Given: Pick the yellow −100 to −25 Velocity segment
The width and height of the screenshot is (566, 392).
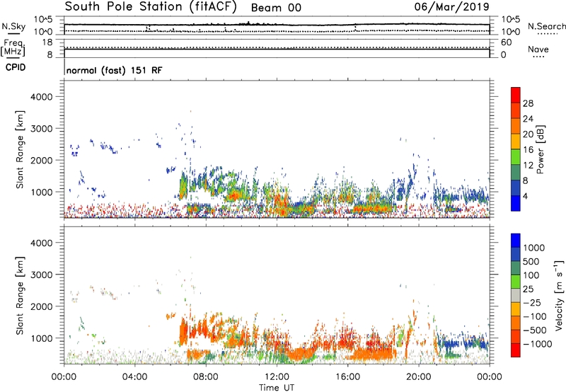Looking at the screenshot, I should 516,309.
